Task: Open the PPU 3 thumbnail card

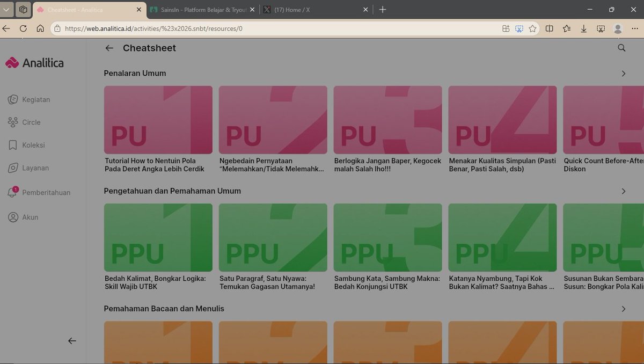Action: [x=388, y=237]
